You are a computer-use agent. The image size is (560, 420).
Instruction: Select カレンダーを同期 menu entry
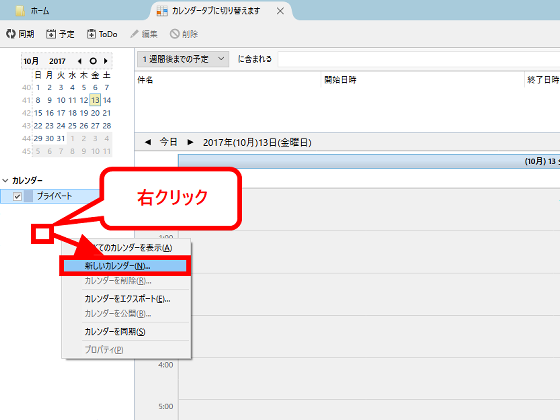coord(115,331)
